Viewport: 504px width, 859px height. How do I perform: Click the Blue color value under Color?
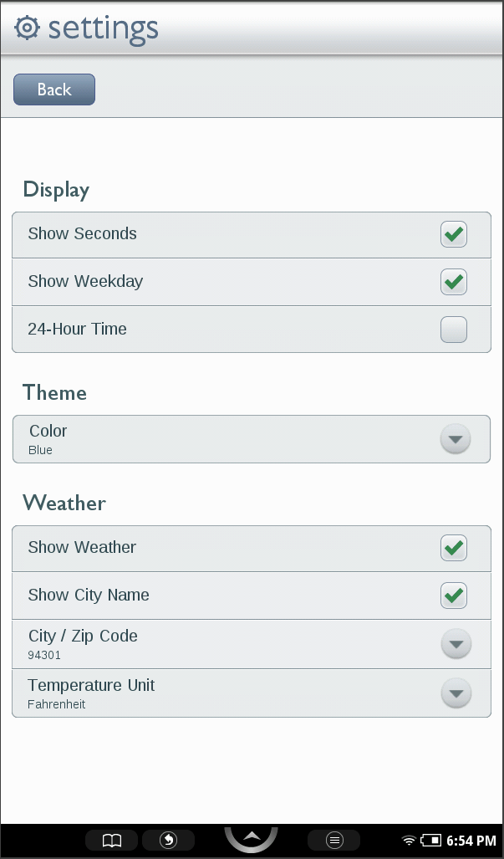coord(37,450)
